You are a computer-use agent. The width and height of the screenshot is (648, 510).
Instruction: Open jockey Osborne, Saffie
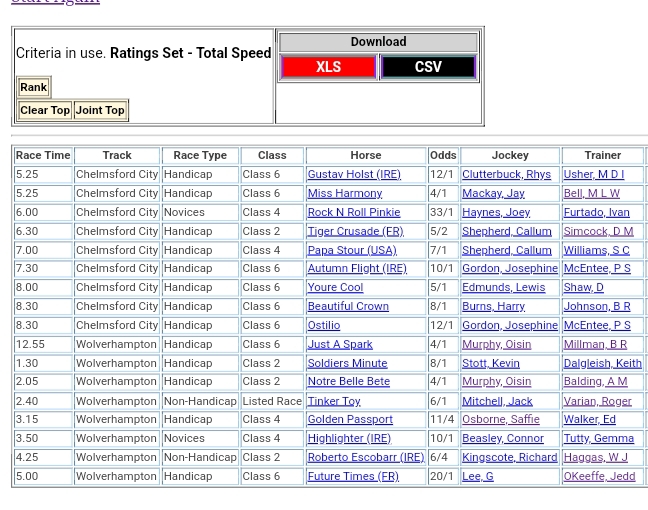[x=500, y=420]
